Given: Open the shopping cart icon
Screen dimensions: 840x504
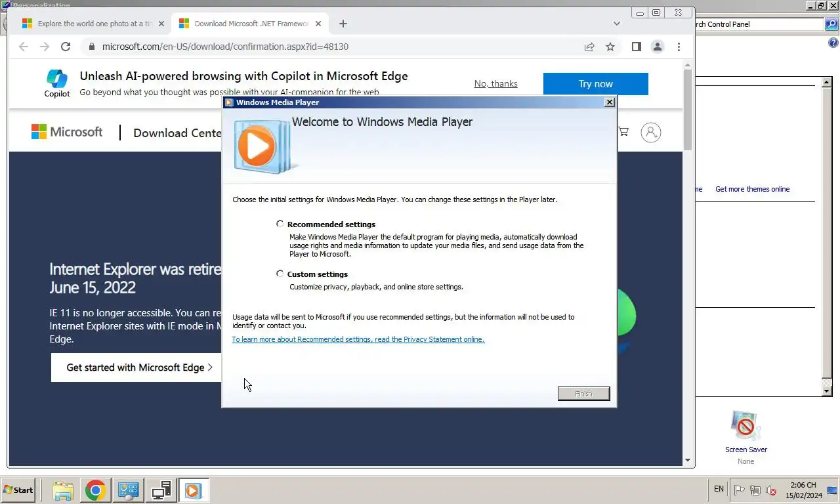Looking at the screenshot, I should click(623, 132).
